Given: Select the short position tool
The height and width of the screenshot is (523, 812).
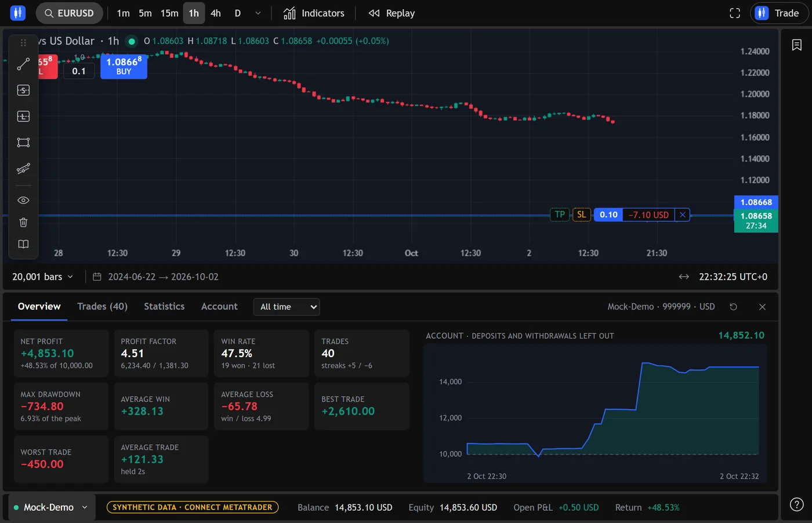Looking at the screenshot, I should click(x=23, y=90).
